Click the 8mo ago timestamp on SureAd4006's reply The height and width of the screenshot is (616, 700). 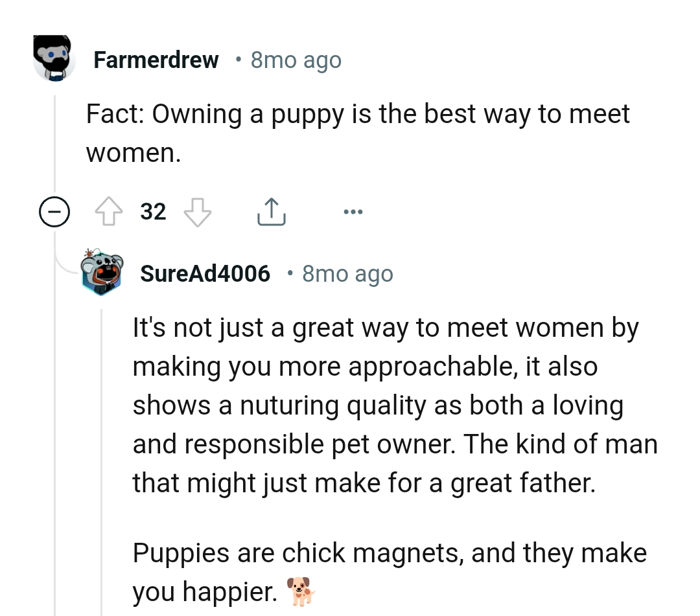[347, 273]
